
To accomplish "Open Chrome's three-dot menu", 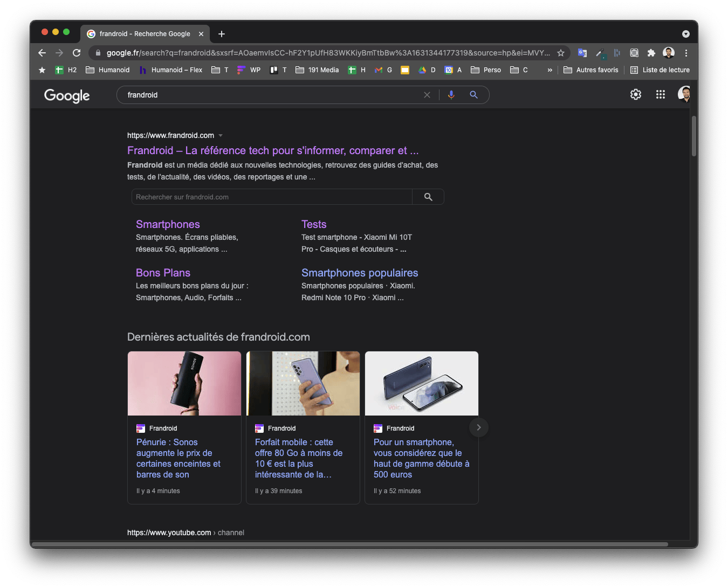I will [x=686, y=53].
